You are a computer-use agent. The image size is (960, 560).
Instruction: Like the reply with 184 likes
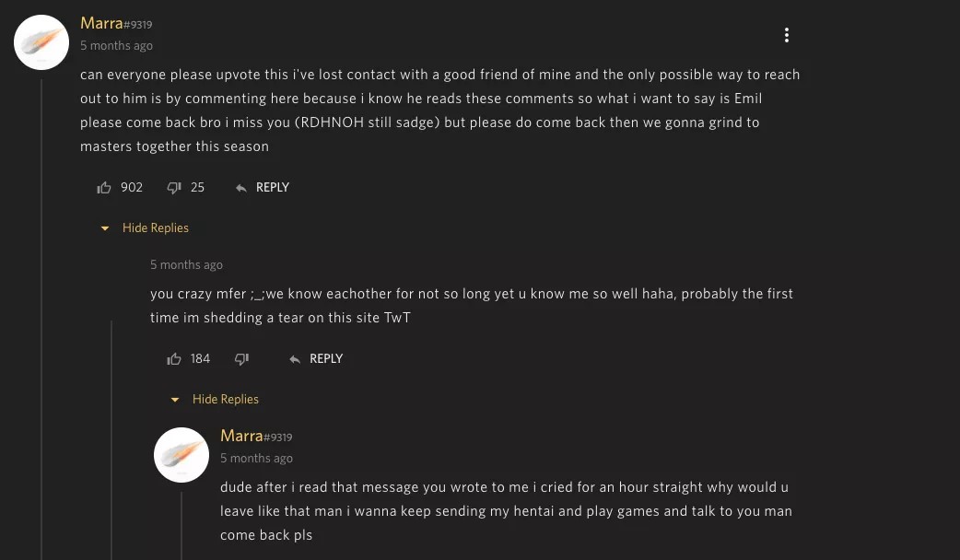click(174, 359)
